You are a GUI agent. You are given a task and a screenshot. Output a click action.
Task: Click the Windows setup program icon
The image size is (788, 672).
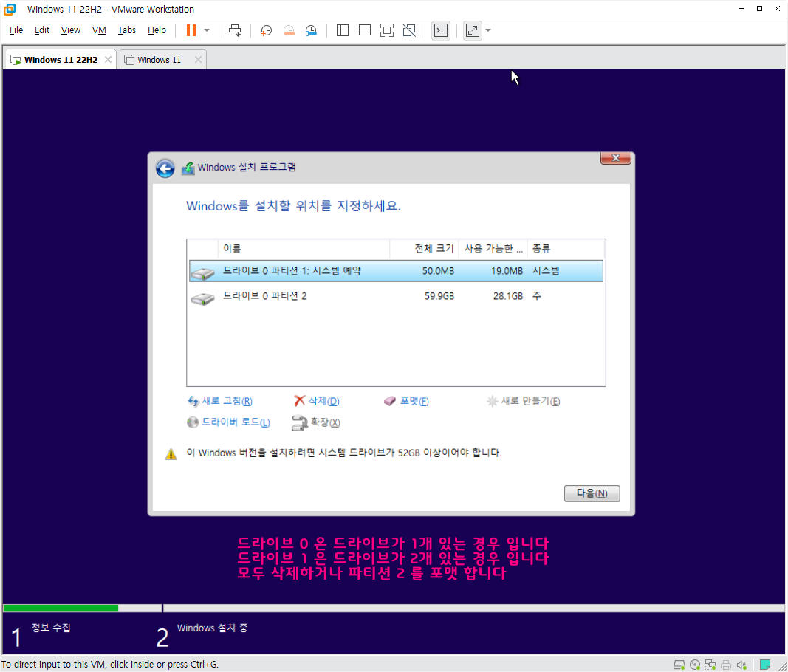188,168
